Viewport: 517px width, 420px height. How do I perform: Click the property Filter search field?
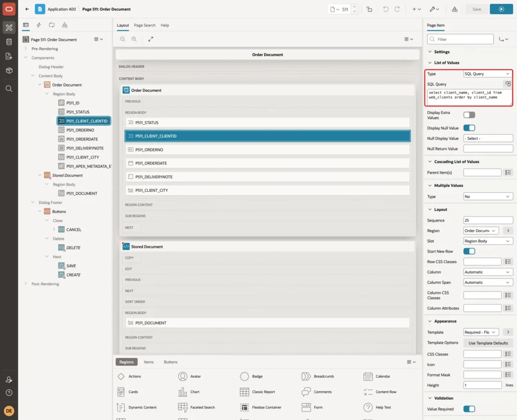pos(460,39)
